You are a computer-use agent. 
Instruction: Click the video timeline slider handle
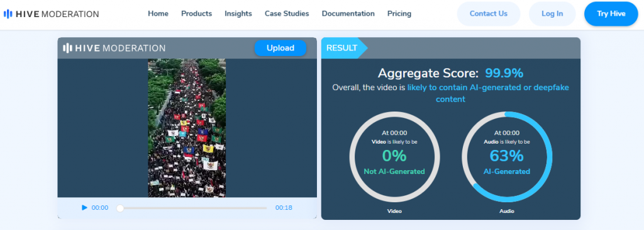click(120, 208)
